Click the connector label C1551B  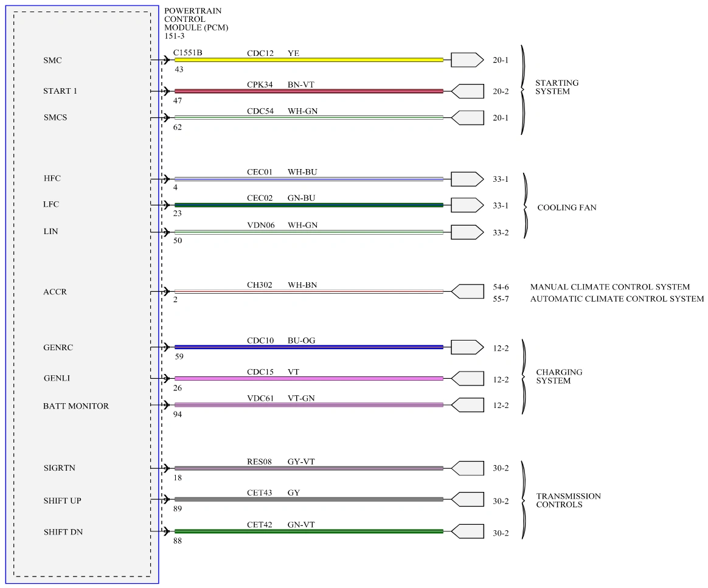[x=188, y=52]
